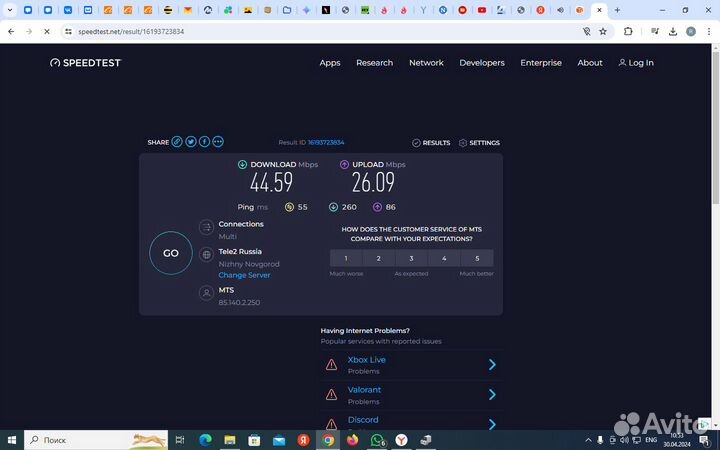The height and width of the screenshot is (450, 720).
Task: Open the result ID 16193723834 link
Action: click(326, 142)
